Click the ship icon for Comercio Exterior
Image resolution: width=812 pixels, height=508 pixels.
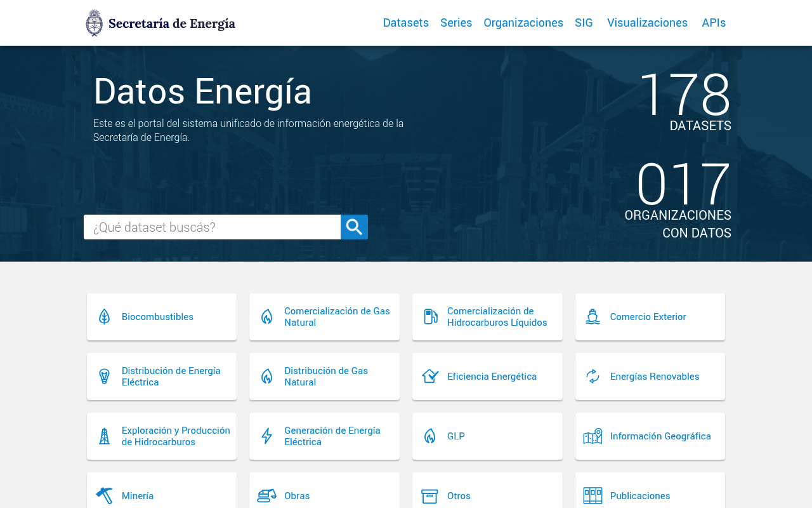(x=593, y=317)
